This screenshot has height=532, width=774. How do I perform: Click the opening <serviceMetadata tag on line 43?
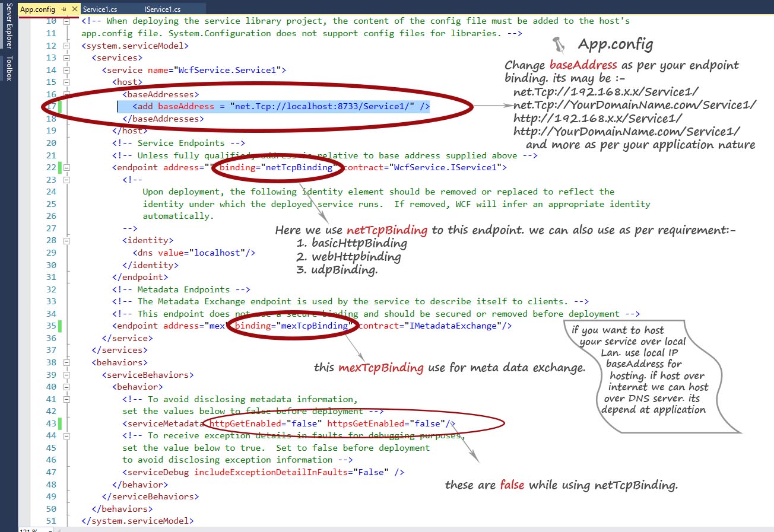tap(163, 423)
